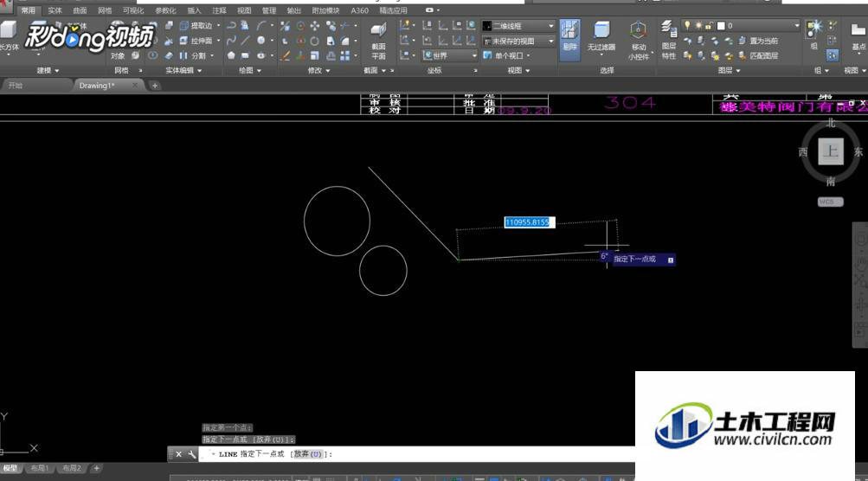Switch to the 注释 ribbon tab

pos(219,10)
